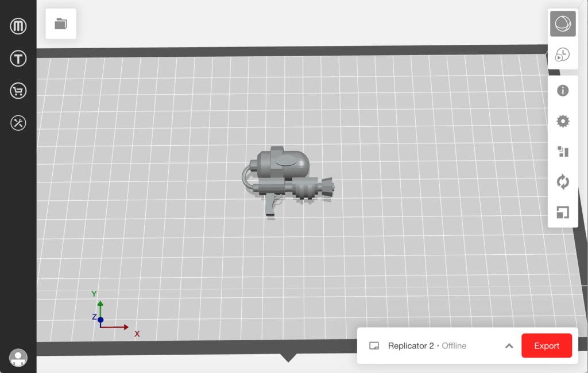The height and width of the screenshot is (373, 588).
Task: Select the arrange models tool
Action: click(563, 151)
